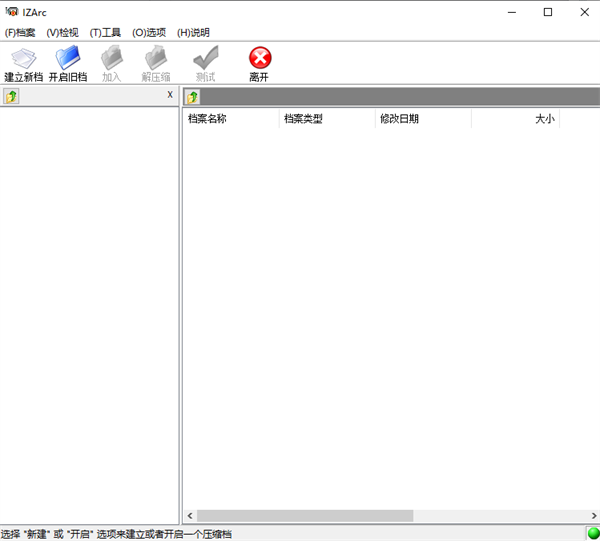Open the (O)选项 menu
600x541 pixels.
pyautogui.click(x=148, y=32)
